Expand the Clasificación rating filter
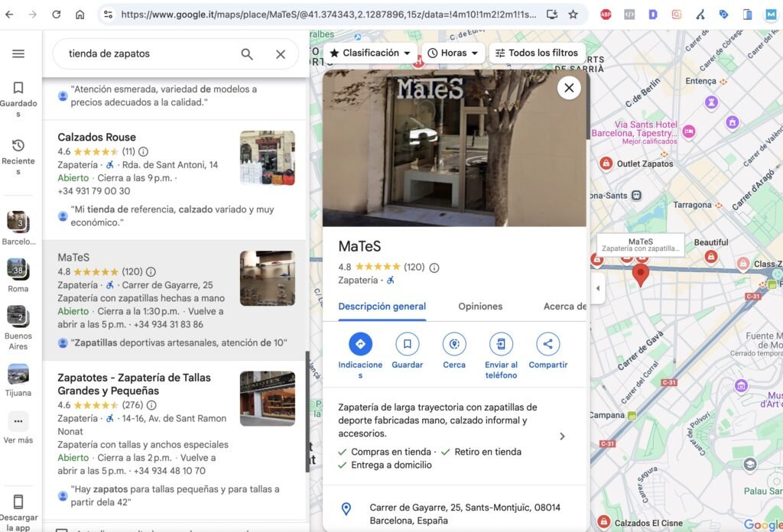 click(x=370, y=53)
